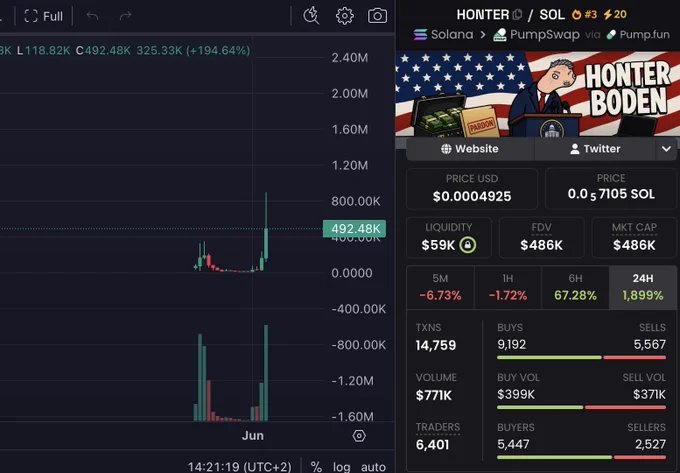The width and height of the screenshot is (680, 473).
Task: Select the 24H timeframe tab
Action: coord(643,287)
